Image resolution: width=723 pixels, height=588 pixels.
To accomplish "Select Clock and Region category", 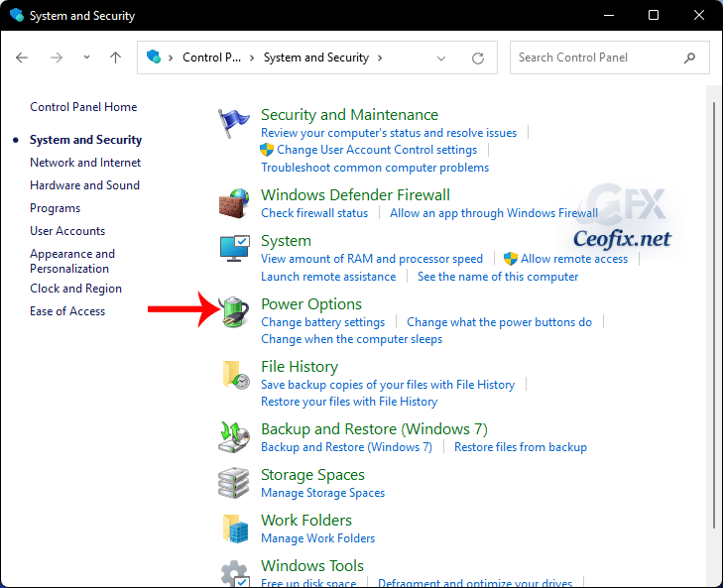I will tap(76, 289).
